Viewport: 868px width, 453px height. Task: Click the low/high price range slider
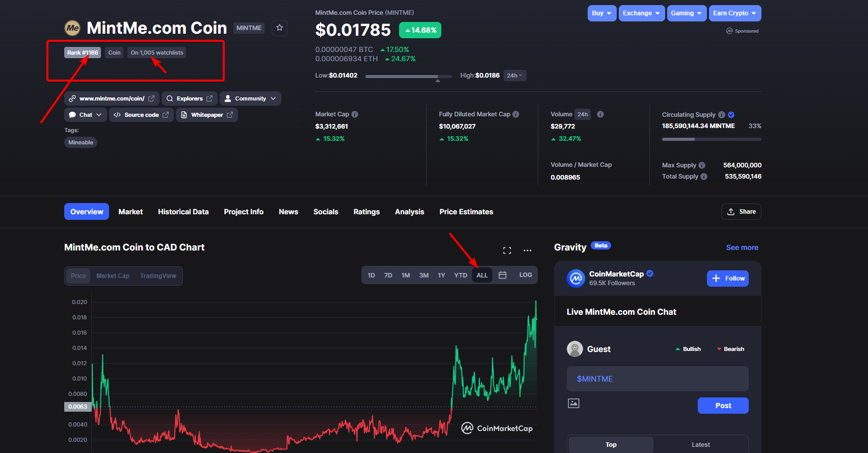click(x=409, y=77)
